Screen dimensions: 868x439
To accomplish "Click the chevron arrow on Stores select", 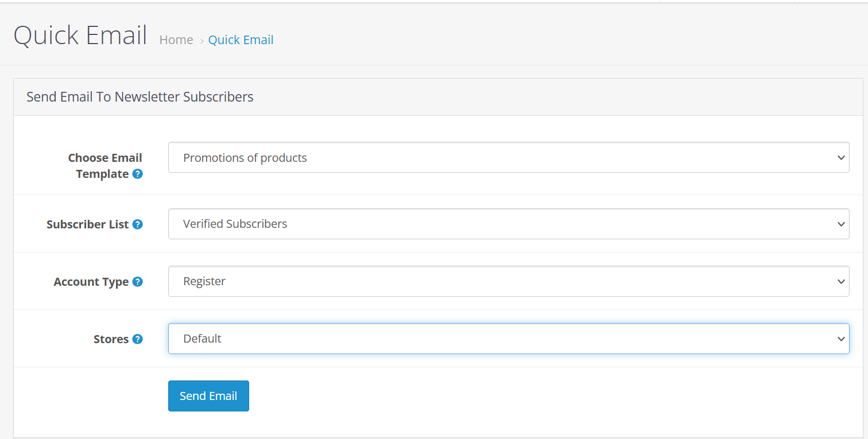I will click(x=841, y=339).
